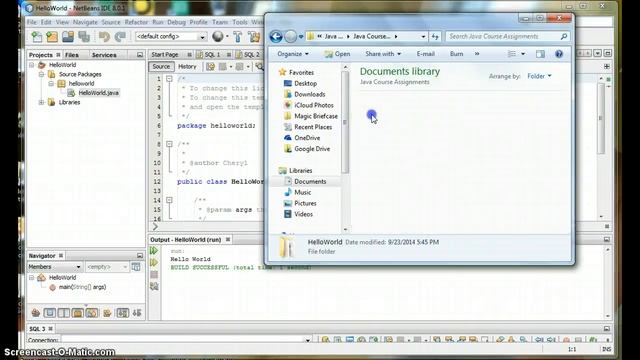Toggle the preview pane icon in Explorer

pos(540,54)
